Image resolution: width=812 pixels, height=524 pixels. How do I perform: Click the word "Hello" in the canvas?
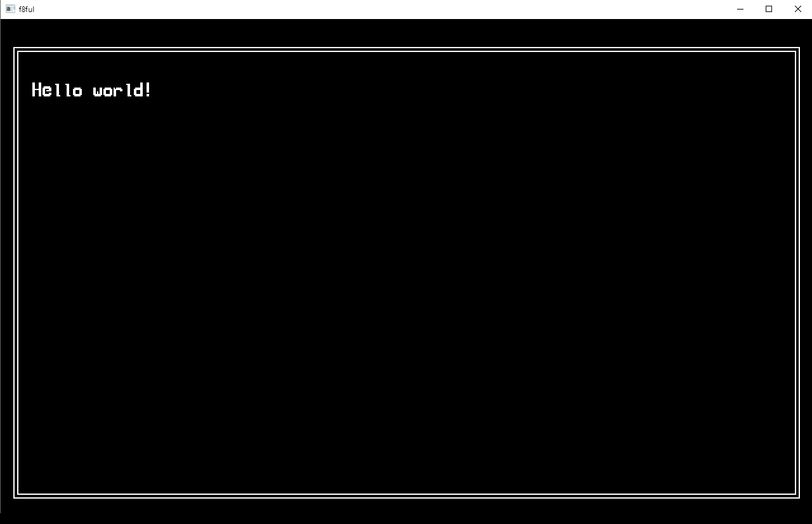(57, 90)
